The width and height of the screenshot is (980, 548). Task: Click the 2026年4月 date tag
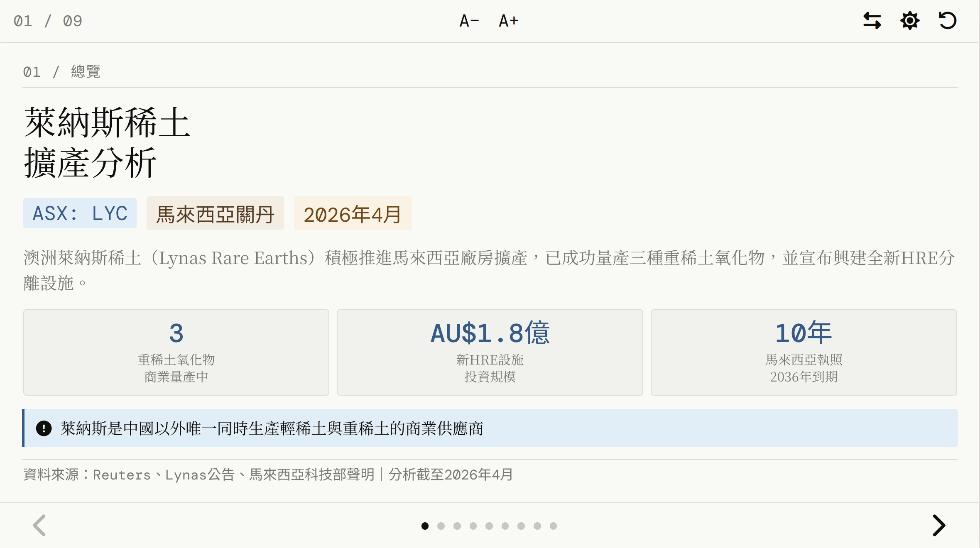click(x=353, y=213)
